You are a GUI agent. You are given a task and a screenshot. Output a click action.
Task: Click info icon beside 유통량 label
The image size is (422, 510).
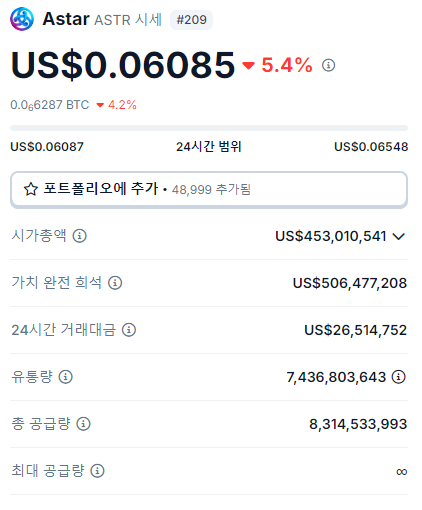[x=66, y=377]
